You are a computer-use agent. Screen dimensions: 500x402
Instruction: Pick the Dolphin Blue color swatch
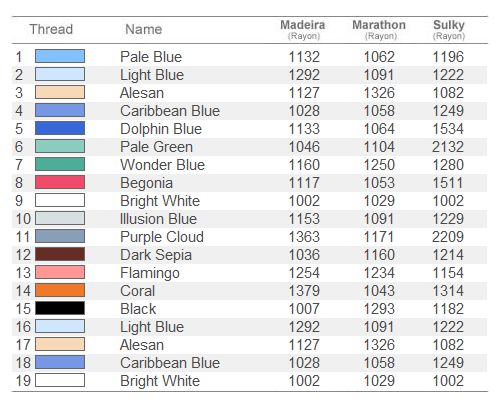(x=60, y=128)
